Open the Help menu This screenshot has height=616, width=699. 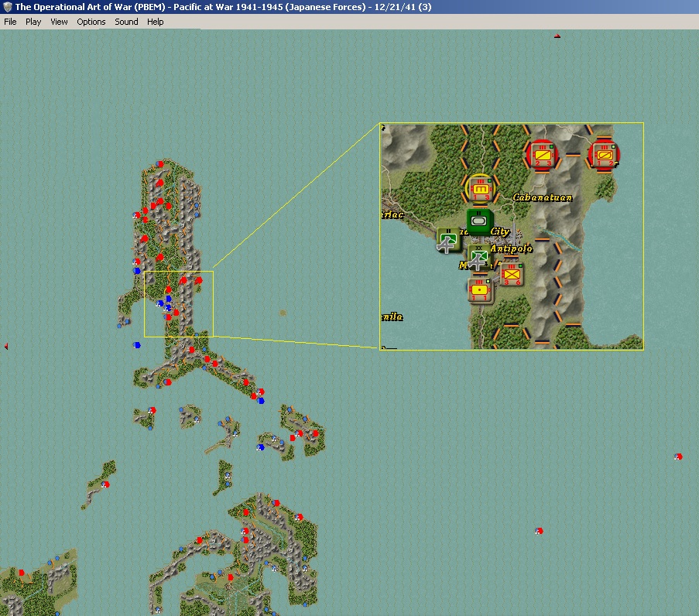tap(155, 22)
